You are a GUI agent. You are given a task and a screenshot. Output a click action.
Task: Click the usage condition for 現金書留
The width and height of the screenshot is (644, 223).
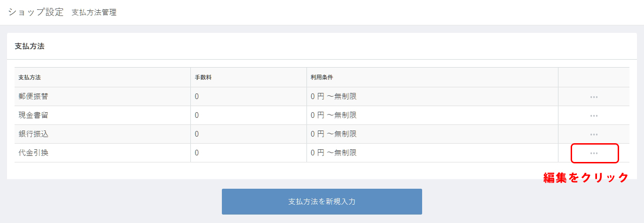click(x=333, y=115)
